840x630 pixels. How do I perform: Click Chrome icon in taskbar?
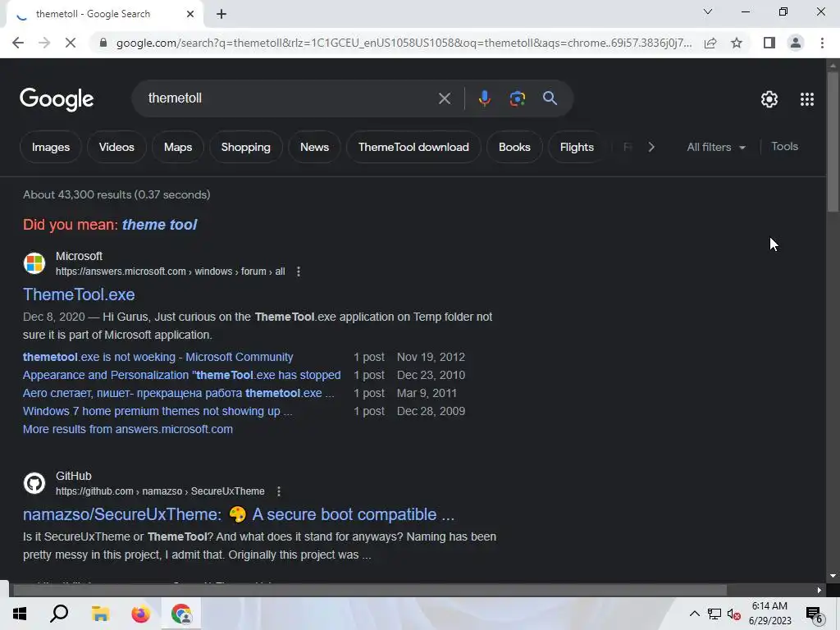pos(181,614)
